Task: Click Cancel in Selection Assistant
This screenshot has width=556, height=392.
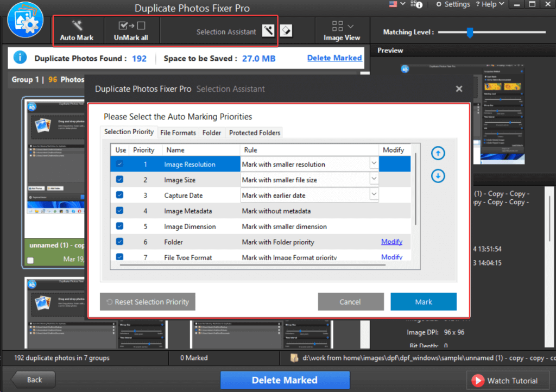Action: click(x=350, y=302)
